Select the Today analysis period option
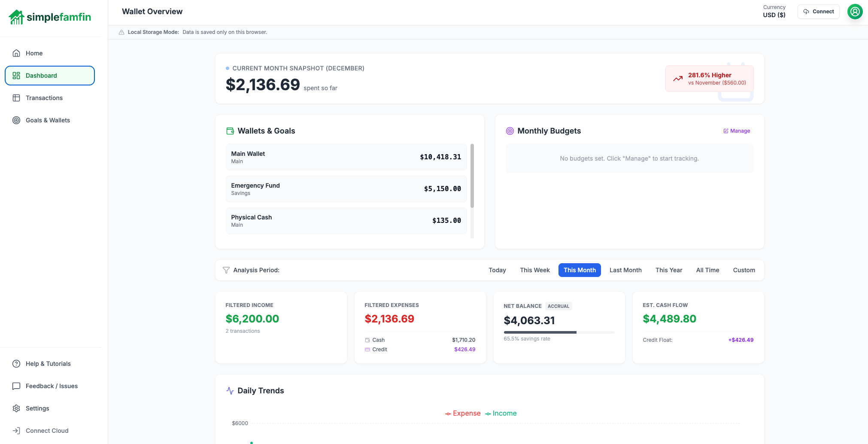This screenshot has height=444, width=868. pyautogui.click(x=497, y=270)
